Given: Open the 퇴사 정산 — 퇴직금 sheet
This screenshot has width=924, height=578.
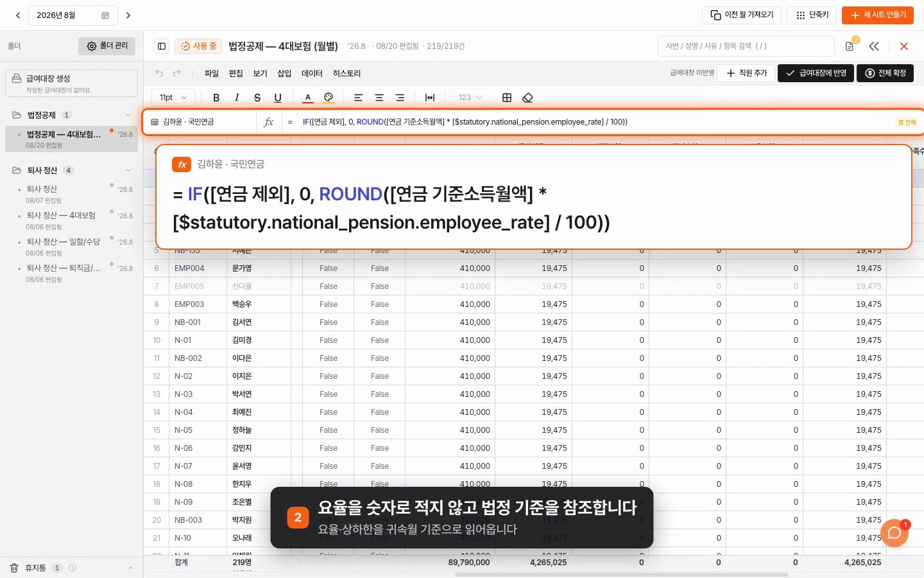Looking at the screenshot, I should [71, 273].
